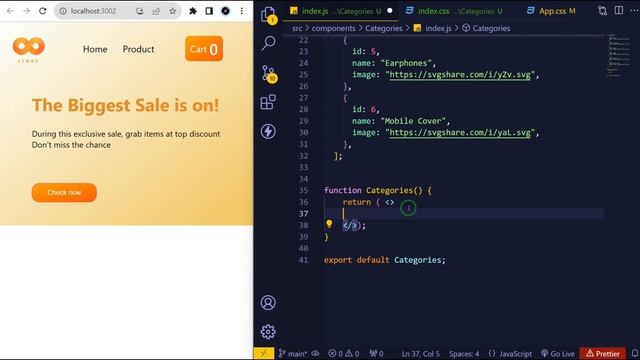
Task: Open the browser profile avatar
Action: (x=225, y=11)
